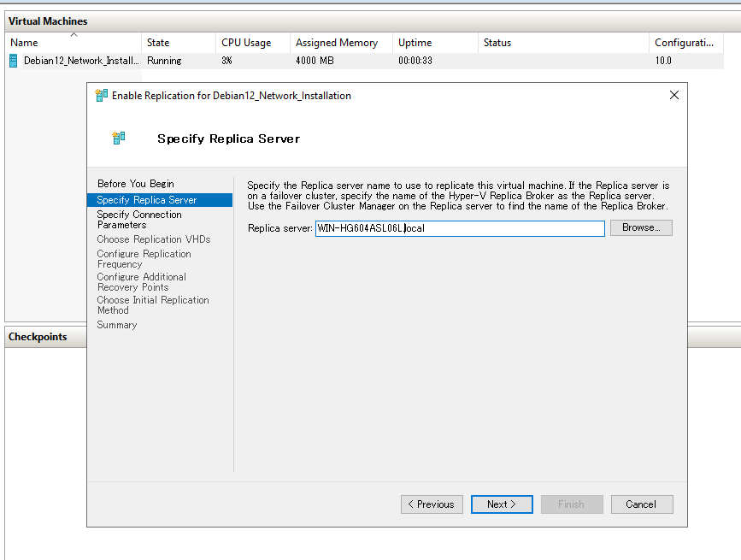The image size is (741, 560).
Task: Sort virtual machines by State column
Action: (178, 43)
